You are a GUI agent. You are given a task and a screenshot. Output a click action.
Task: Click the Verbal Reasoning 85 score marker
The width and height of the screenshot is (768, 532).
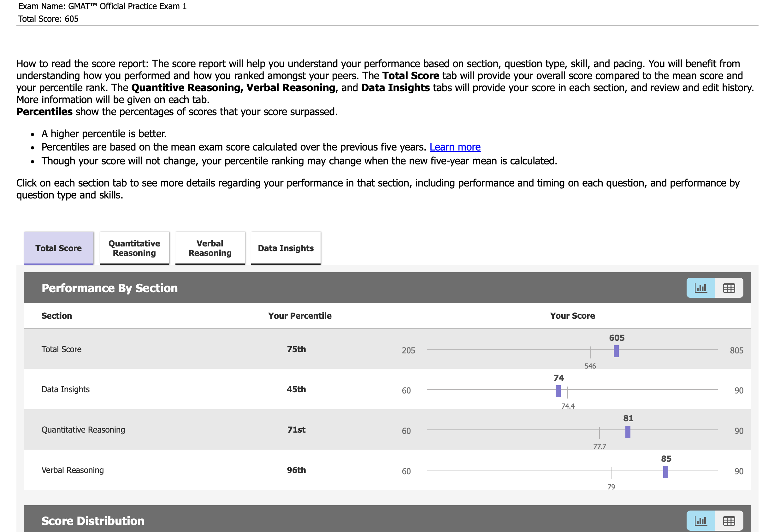point(666,472)
